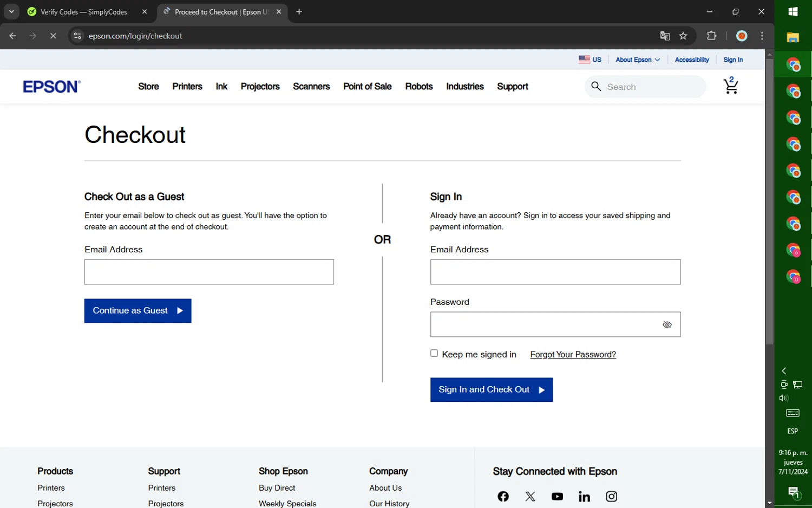Click the browser address bar URL

pyautogui.click(x=135, y=36)
